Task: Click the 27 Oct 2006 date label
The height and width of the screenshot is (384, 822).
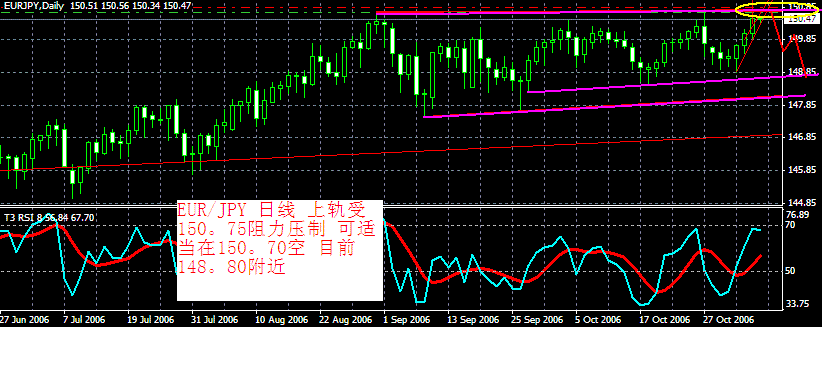Action: (x=729, y=319)
